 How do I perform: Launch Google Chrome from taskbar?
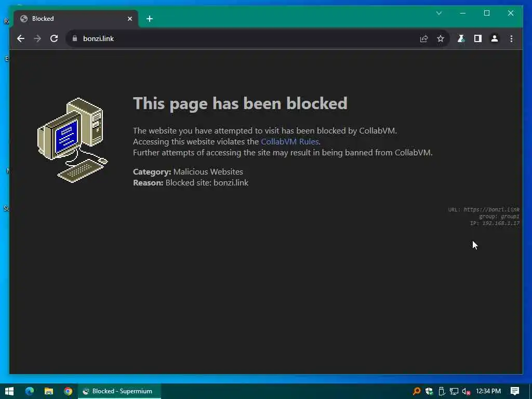click(x=68, y=391)
